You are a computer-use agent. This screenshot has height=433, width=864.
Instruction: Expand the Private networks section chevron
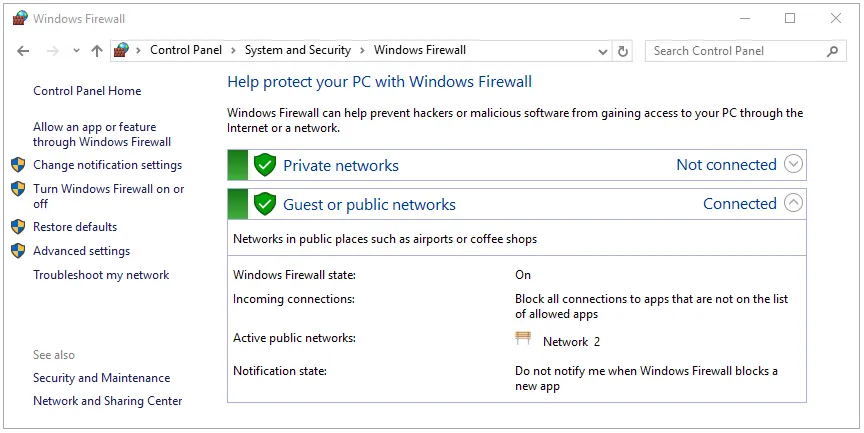pyautogui.click(x=794, y=165)
